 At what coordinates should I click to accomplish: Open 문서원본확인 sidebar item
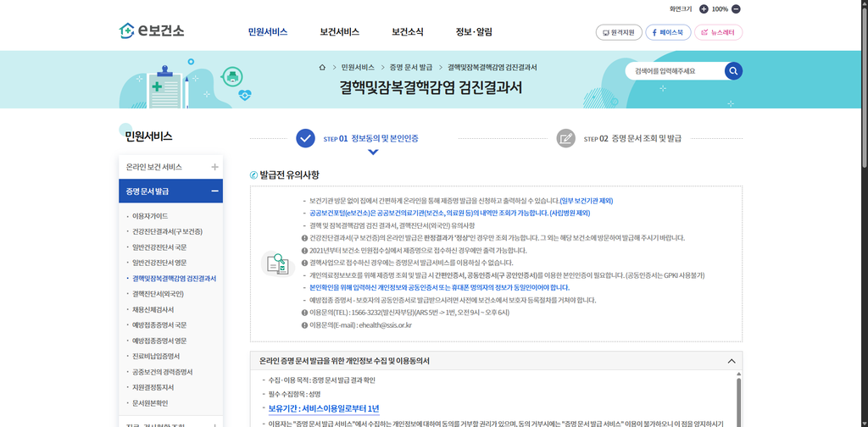coord(150,402)
